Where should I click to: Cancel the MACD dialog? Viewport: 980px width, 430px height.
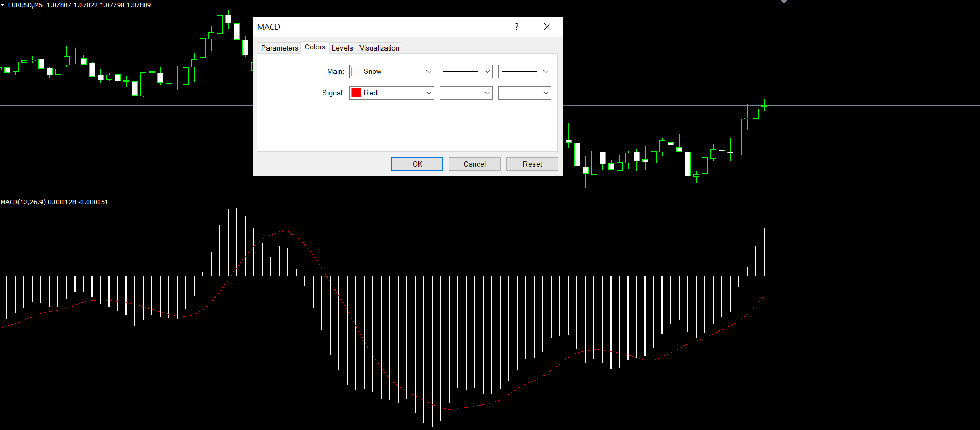[x=475, y=164]
